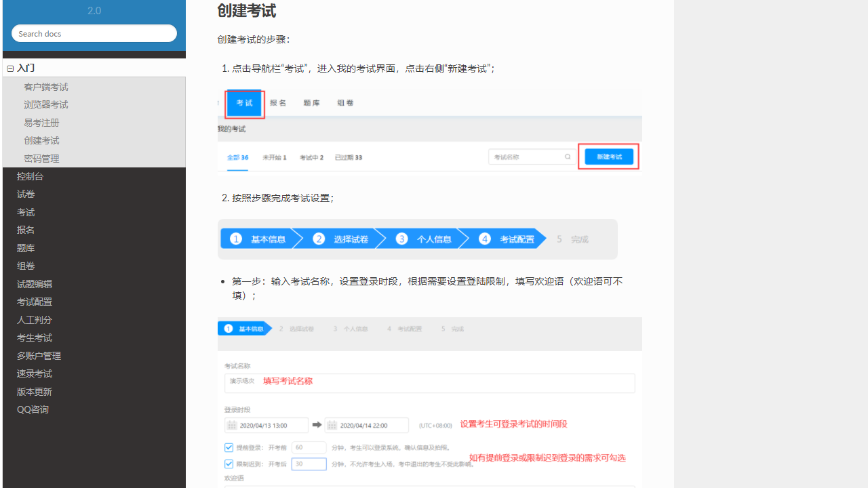Filter exams by 已过期

coord(346,157)
